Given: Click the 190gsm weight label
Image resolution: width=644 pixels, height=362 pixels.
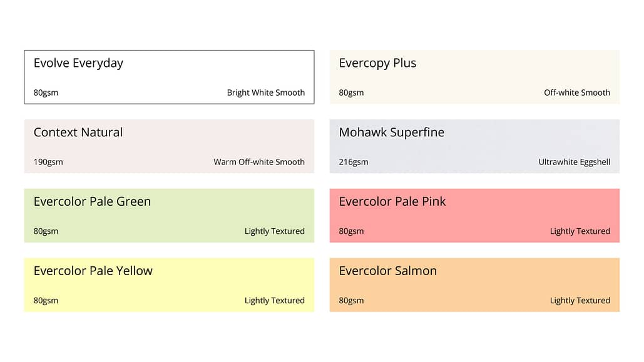Looking at the screenshot, I should tap(48, 162).
